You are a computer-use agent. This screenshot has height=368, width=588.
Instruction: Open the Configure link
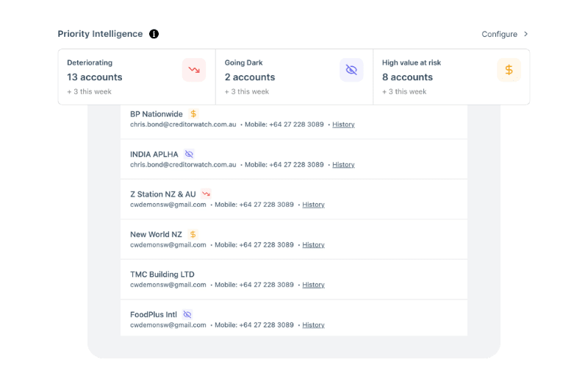500,34
